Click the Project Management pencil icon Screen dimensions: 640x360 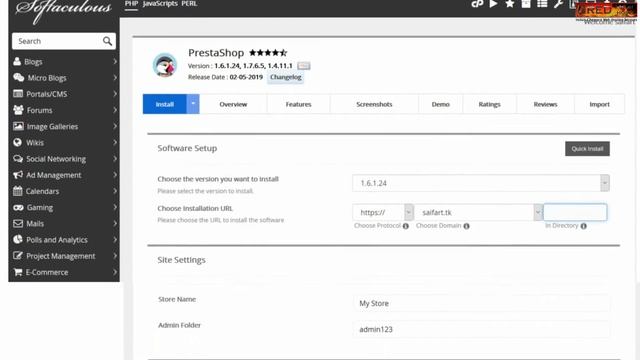pyautogui.click(x=18, y=256)
